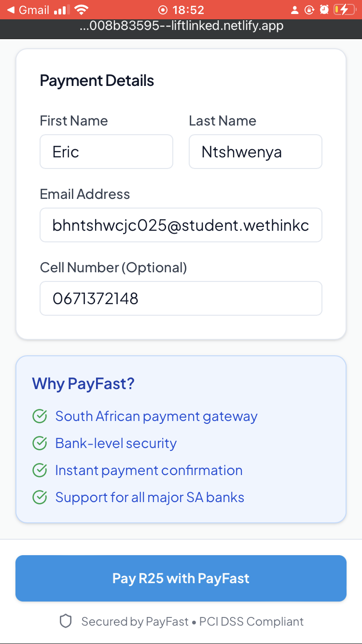The image size is (362, 644).
Task: Click the Last Name field containing Ntshwenya
Action: click(x=255, y=152)
